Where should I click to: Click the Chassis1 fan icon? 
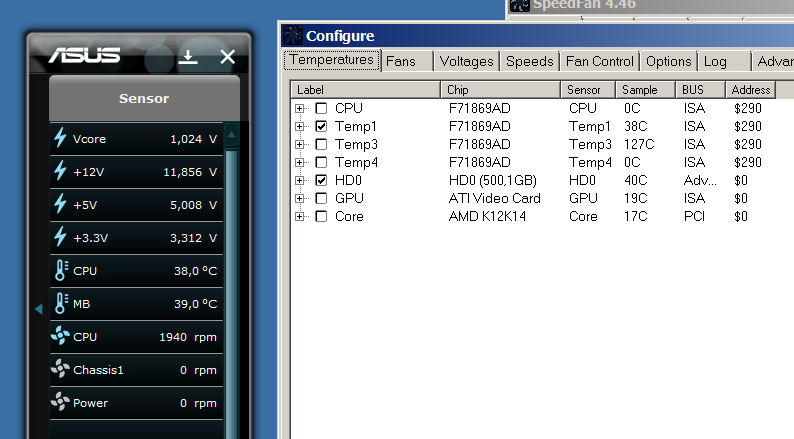[60, 369]
